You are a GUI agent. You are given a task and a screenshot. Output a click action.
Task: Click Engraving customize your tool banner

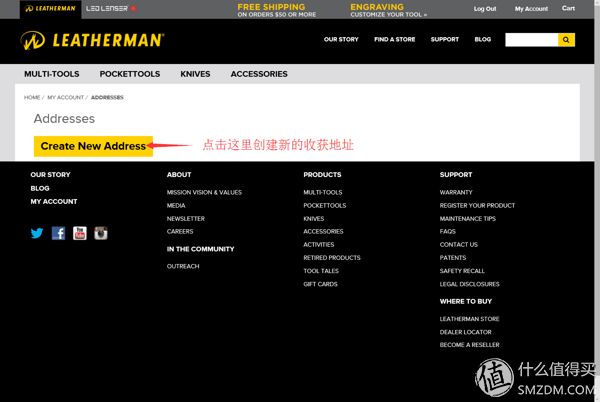click(388, 10)
